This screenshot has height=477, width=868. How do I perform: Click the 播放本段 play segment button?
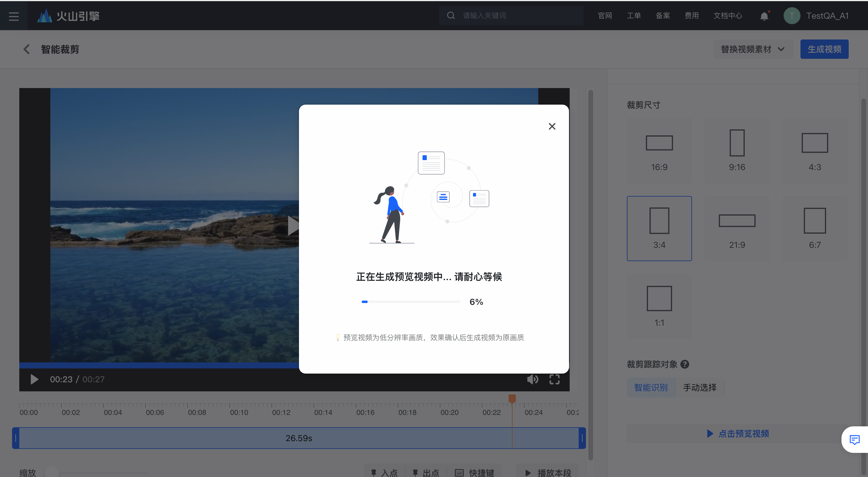548,472
